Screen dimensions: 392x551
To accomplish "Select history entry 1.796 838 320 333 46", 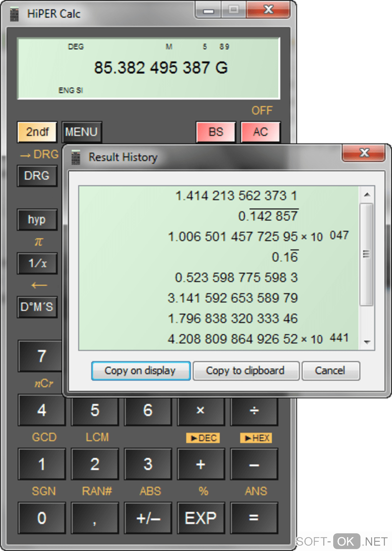I will click(x=218, y=318).
